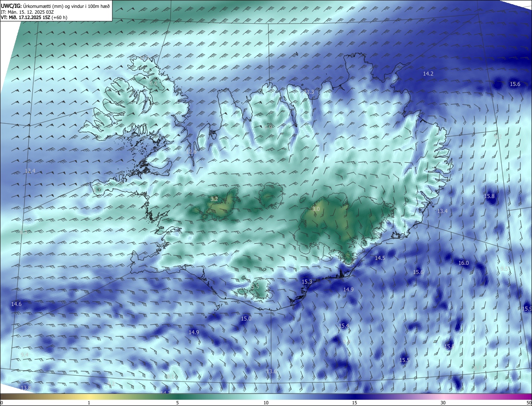Viewport: 532px width, 406px height.
Task: Click the colorbar tick label 5
Action: 177,403
